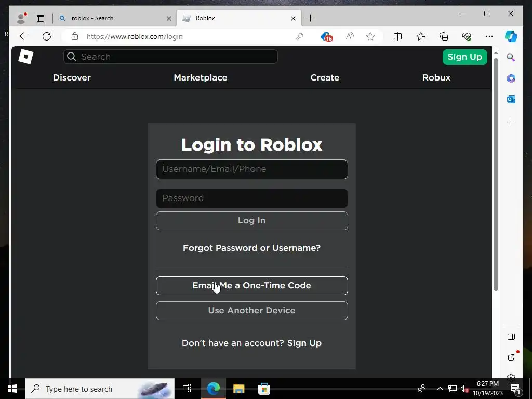Close the roblox - Search tab
This screenshot has width=532, height=399.
pos(169,18)
